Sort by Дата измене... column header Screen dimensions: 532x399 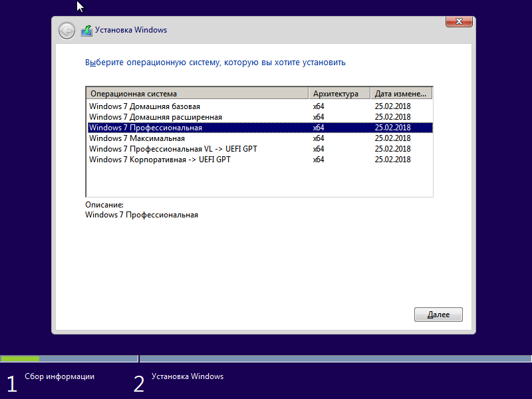[x=402, y=93]
